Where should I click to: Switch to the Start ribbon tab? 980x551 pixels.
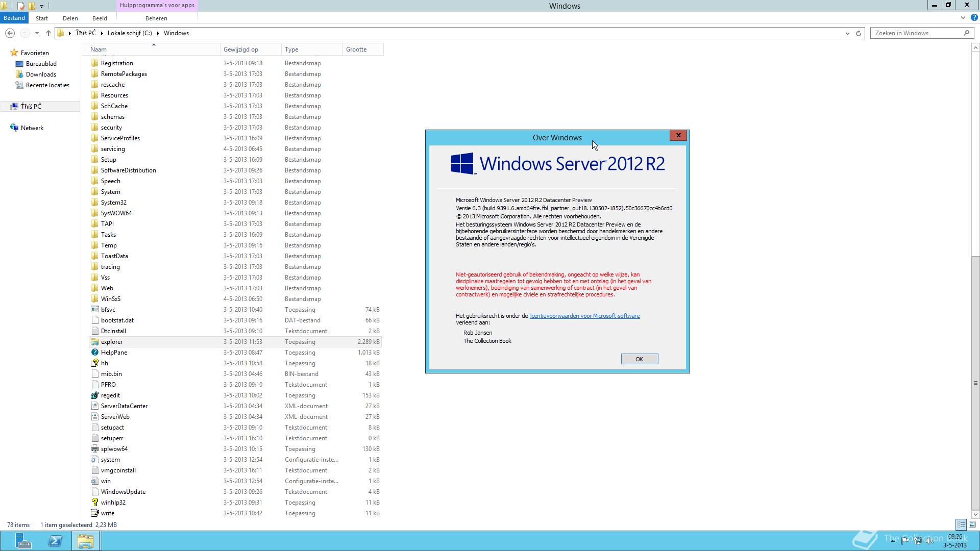pyautogui.click(x=42, y=18)
